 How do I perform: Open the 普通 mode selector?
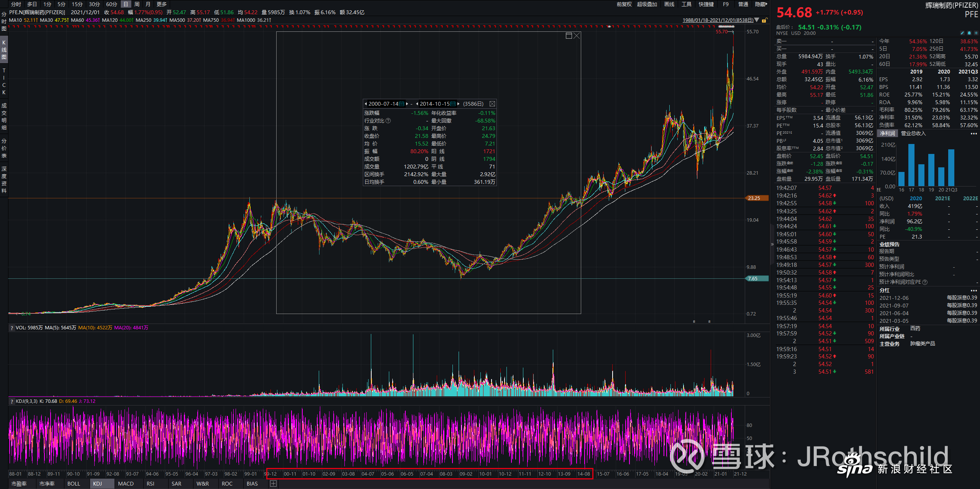click(743, 4)
